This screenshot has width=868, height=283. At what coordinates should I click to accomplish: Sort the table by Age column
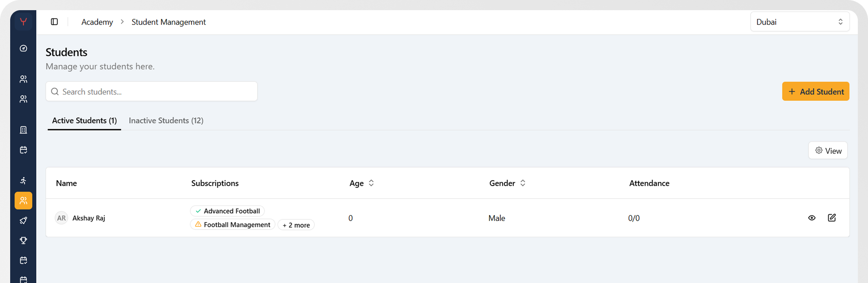click(362, 183)
